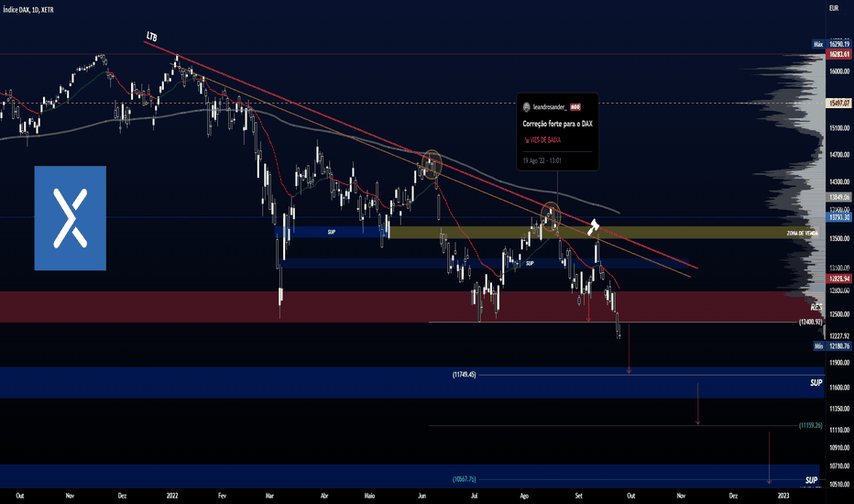
Task: Click the Fev month on time axis
Action: (222, 496)
